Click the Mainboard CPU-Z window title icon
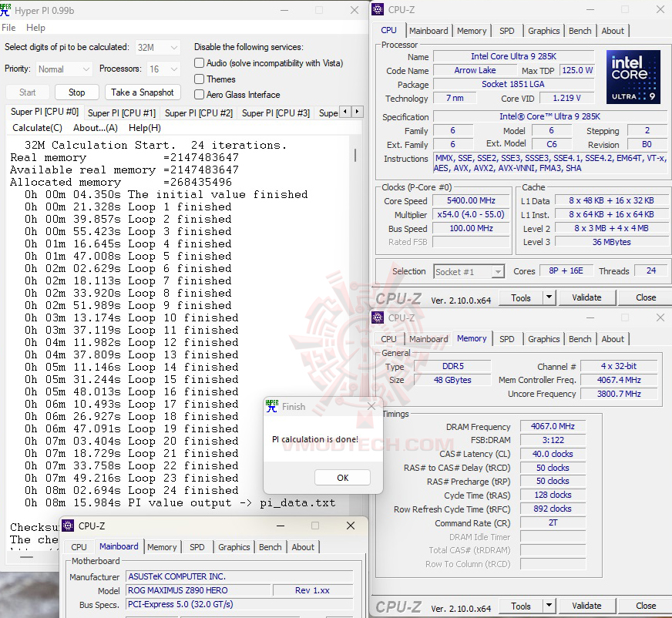The width and height of the screenshot is (672, 618). (x=68, y=526)
